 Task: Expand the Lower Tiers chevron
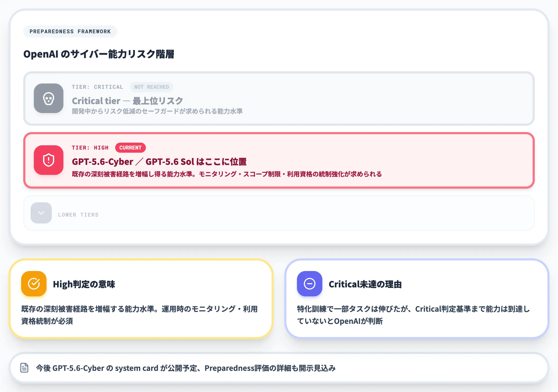pyautogui.click(x=41, y=213)
